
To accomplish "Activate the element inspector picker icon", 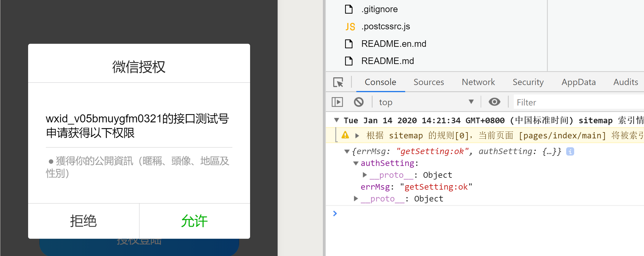I will 338,82.
